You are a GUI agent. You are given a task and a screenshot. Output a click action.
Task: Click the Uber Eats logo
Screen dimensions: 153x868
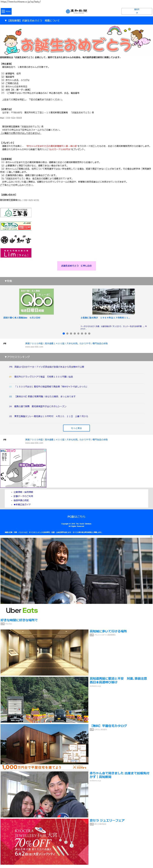pos(22,610)
